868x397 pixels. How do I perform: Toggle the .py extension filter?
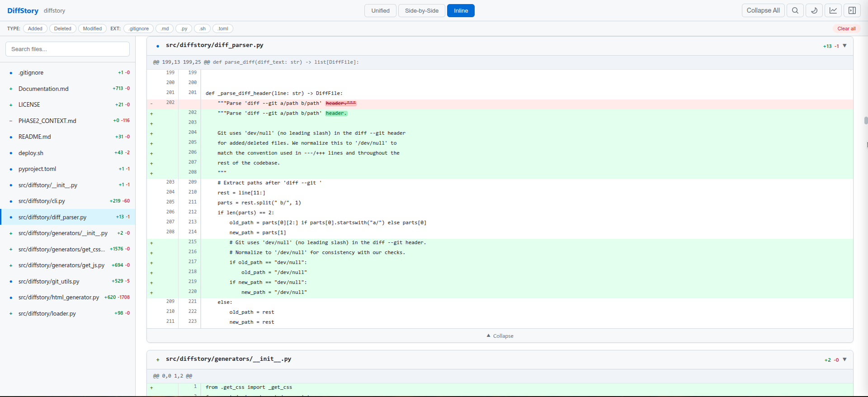click(184, 28)
